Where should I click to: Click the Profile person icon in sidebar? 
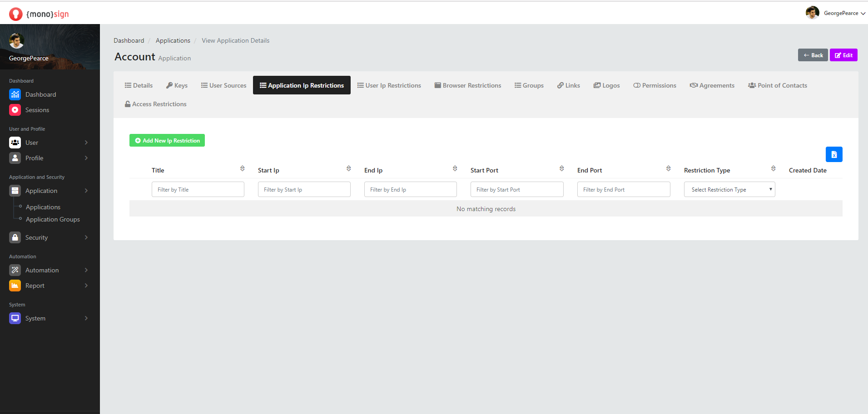click(x=15, y=158)
